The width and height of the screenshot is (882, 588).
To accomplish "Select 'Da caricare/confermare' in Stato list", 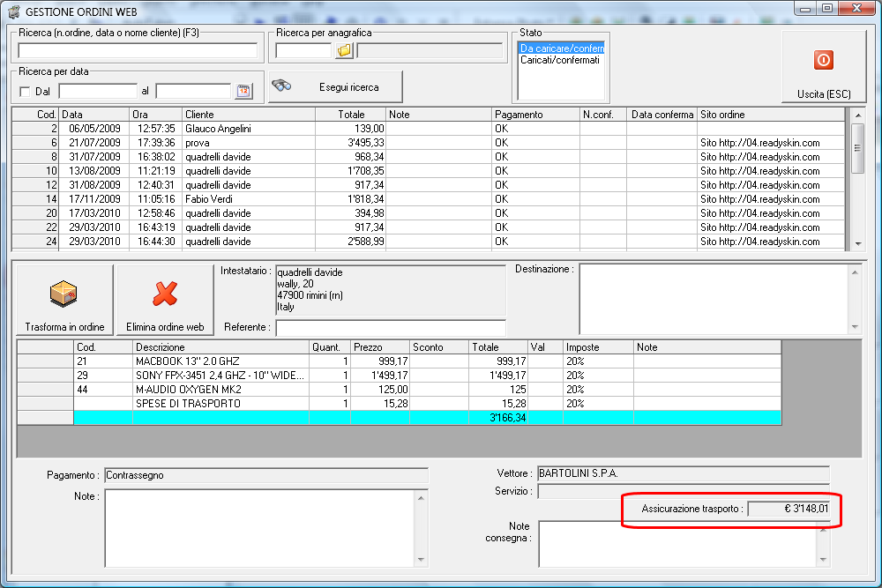I will (x=561, y=48).
